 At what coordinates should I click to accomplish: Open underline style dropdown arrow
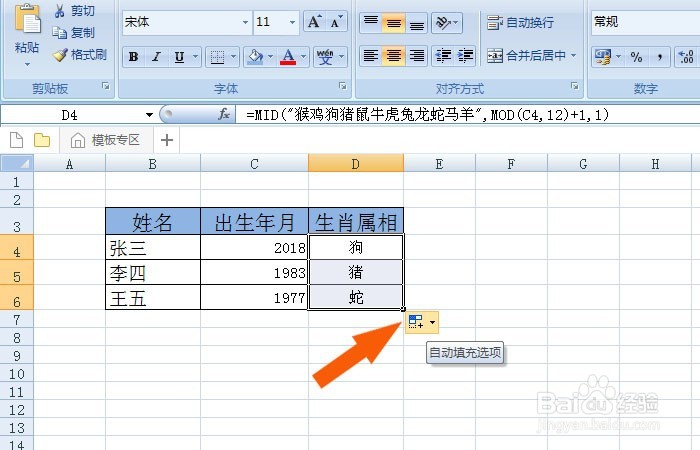pos(196,57)
